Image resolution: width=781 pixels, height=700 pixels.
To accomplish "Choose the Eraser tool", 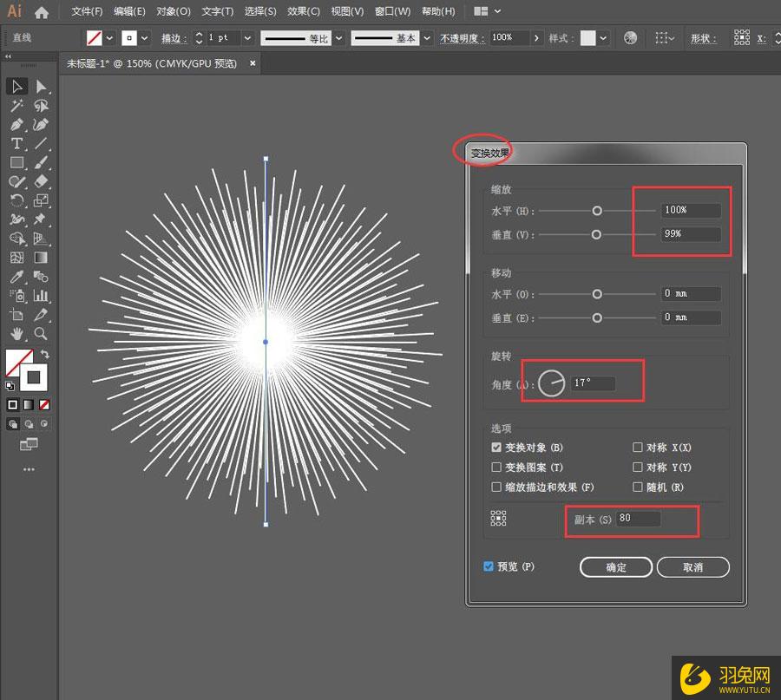I will [x=41, y=181].
